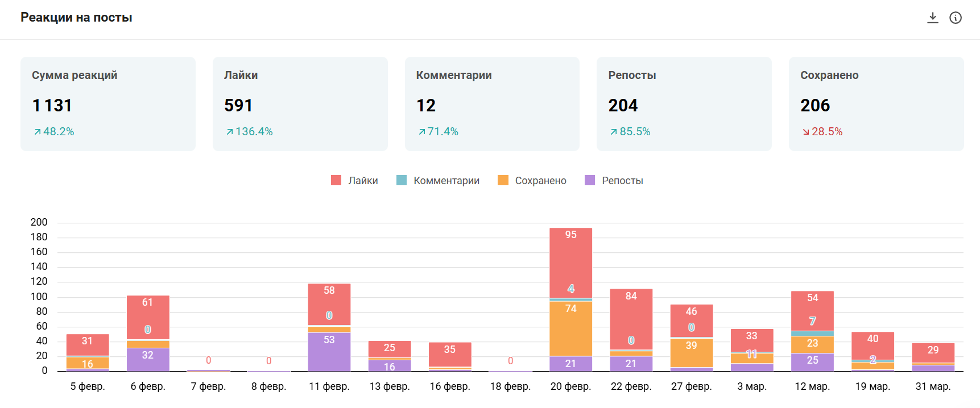Click the purple Репосты color swatch

tap(590, 181)
